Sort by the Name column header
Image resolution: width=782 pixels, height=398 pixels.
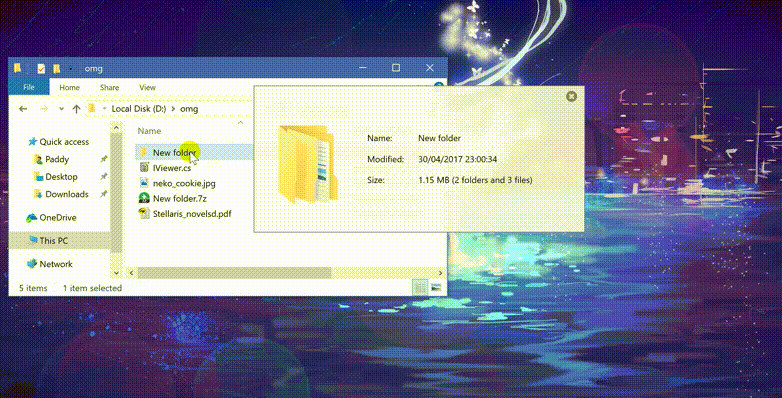(149, 131)
